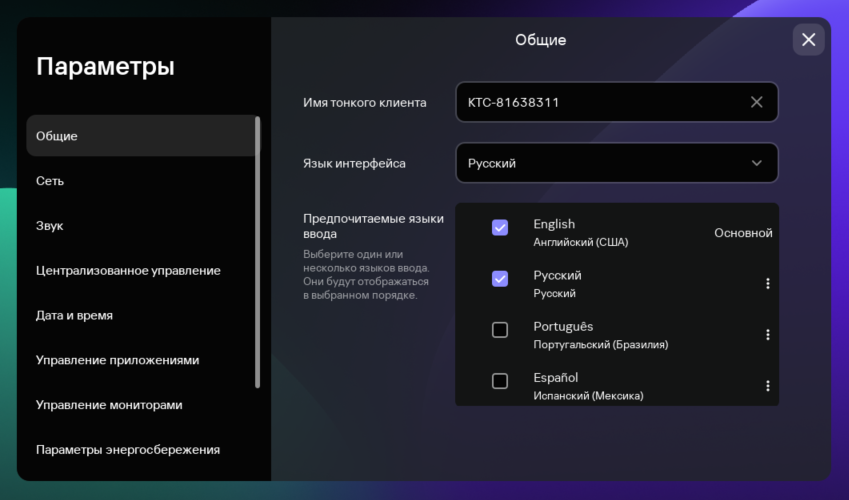
Task: Uncheck the Русский input language
Action: 500,279
